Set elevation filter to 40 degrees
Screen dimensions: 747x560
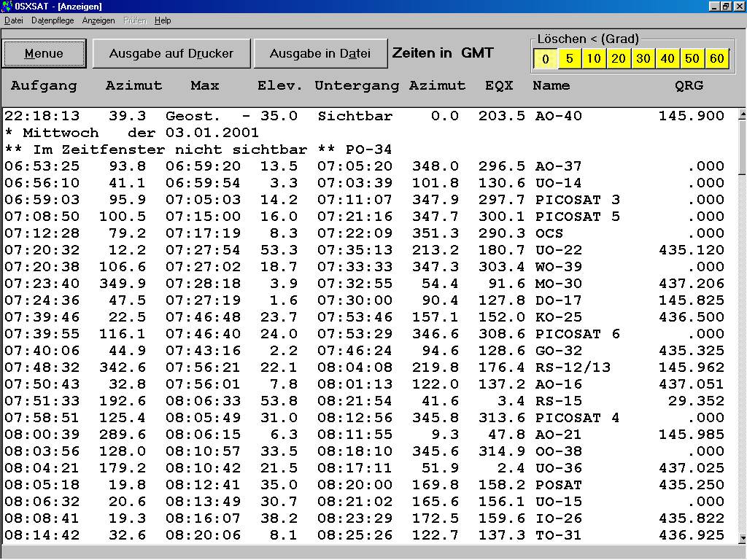667,59
